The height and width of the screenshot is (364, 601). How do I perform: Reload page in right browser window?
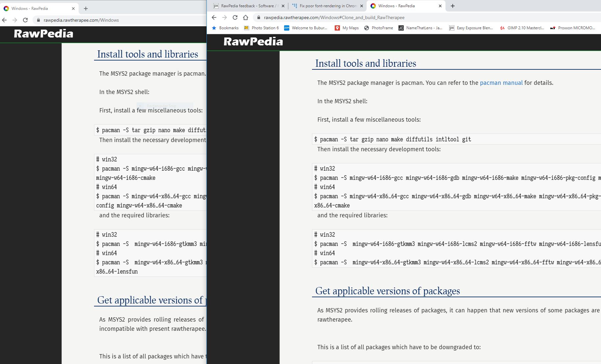click(x=235, y=17)
